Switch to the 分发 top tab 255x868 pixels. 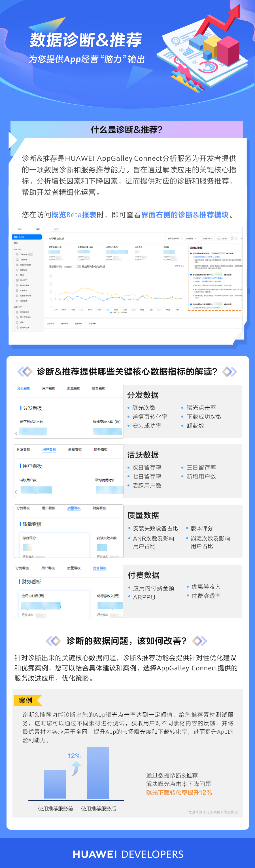click(20, 229)
